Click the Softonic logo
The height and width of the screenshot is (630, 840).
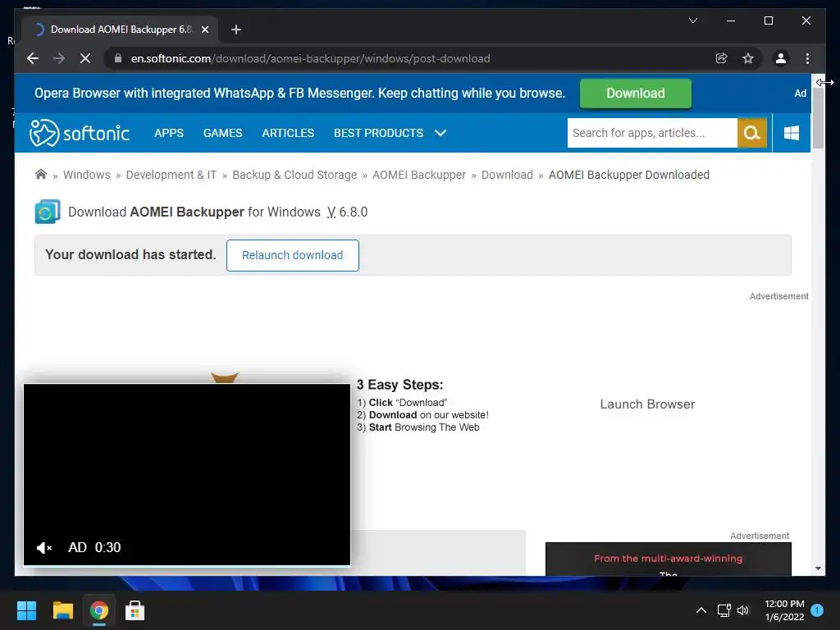[x=80, y=133]
